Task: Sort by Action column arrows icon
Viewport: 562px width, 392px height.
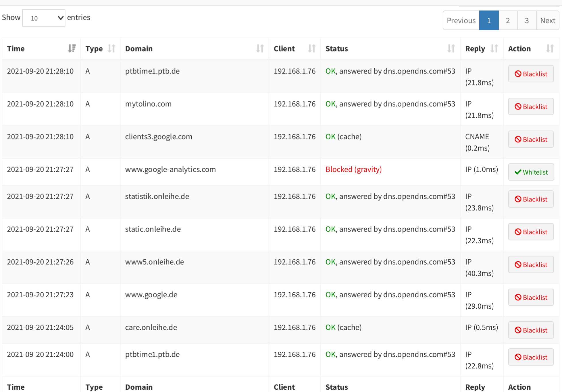Action: 550,49
